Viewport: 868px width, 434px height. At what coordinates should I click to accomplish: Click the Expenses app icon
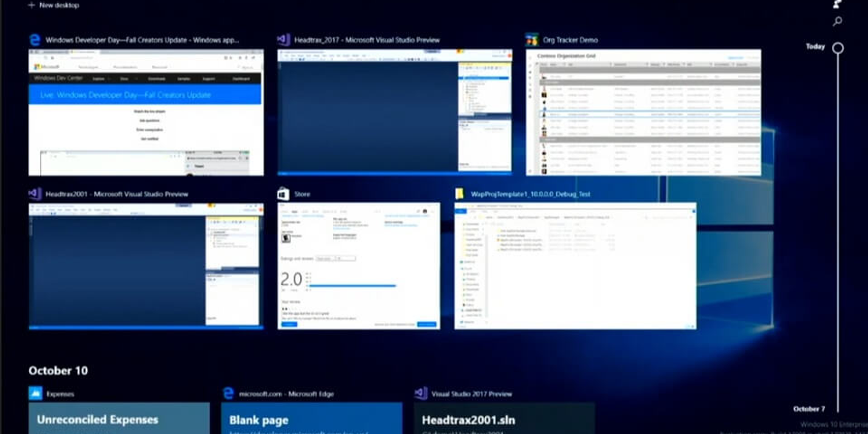coord(35,393)
